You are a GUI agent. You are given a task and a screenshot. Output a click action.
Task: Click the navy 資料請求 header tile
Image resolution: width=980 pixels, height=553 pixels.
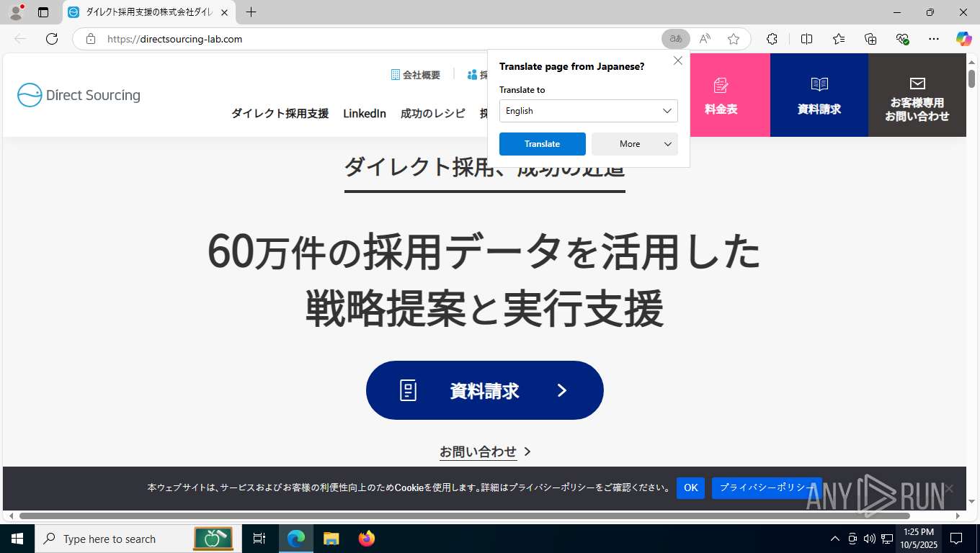click(x=819, y=95)
